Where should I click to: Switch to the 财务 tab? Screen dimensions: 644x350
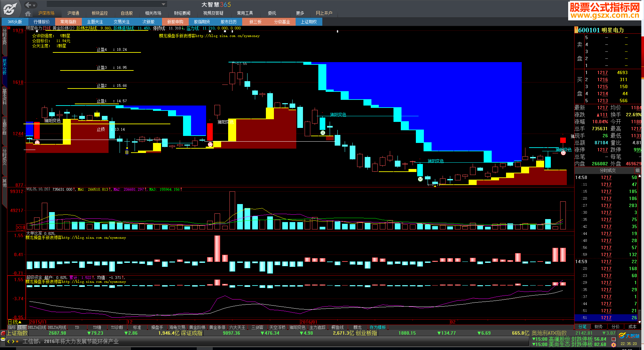pyautogui.click(x=599, y=327)
